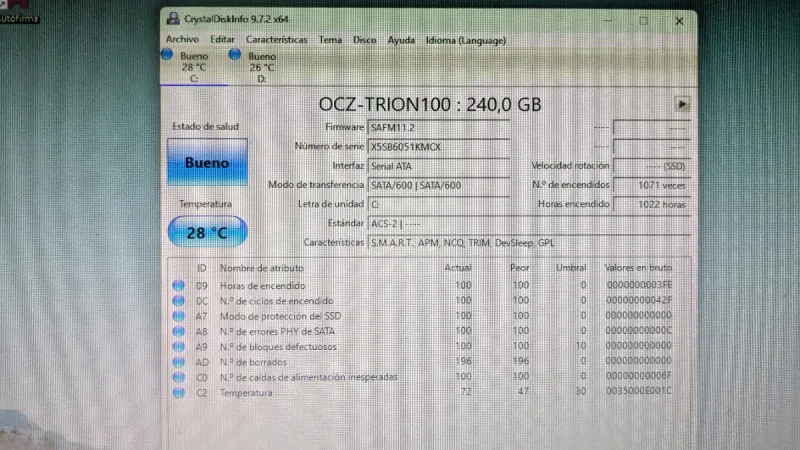This screenshot has width=800, height=450.
Task: Click status icon for Horas de encendido row
Action: pyautogui.click(x=178, y=285)
